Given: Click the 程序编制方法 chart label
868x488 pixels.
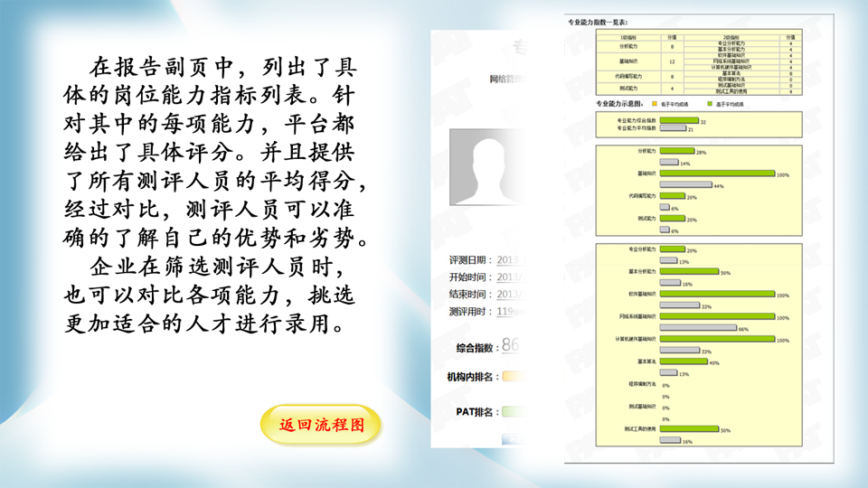Looking at the screenshot, I should [x=642, y=384].
